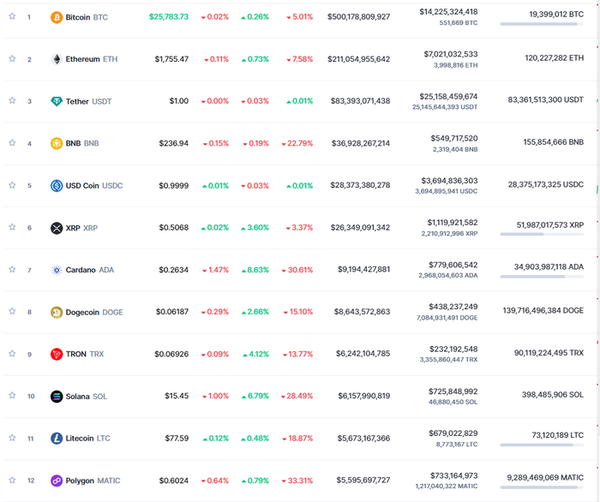Toggle the watchlist star for USD Coin
The height and width of the screenshot is (502, 600).
point(12,185)
